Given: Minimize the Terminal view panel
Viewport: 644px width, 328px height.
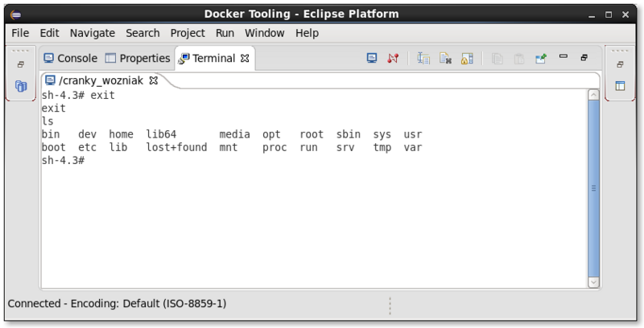Looking at the screenshot, I should (x=563, y=56).
